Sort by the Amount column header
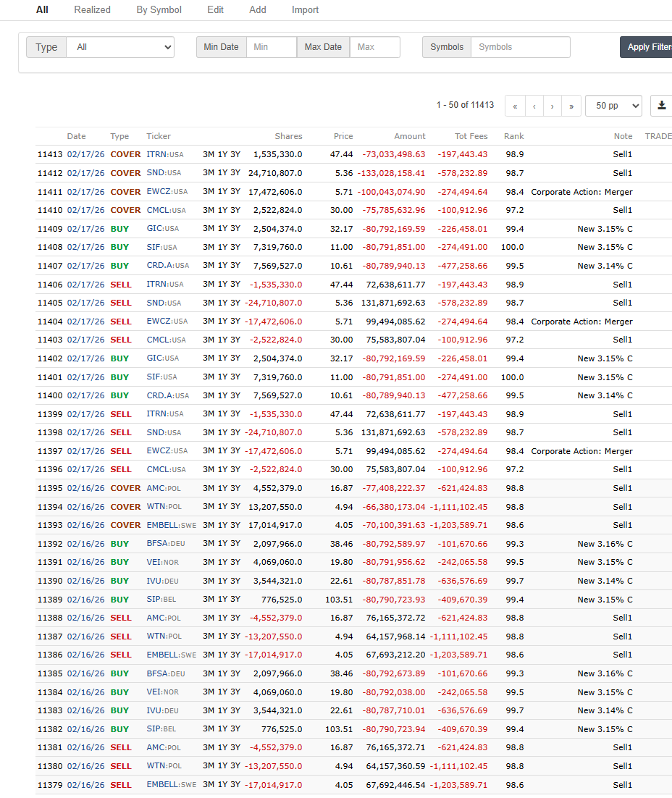The image size is (672, 798). click(x=410, y=136)
